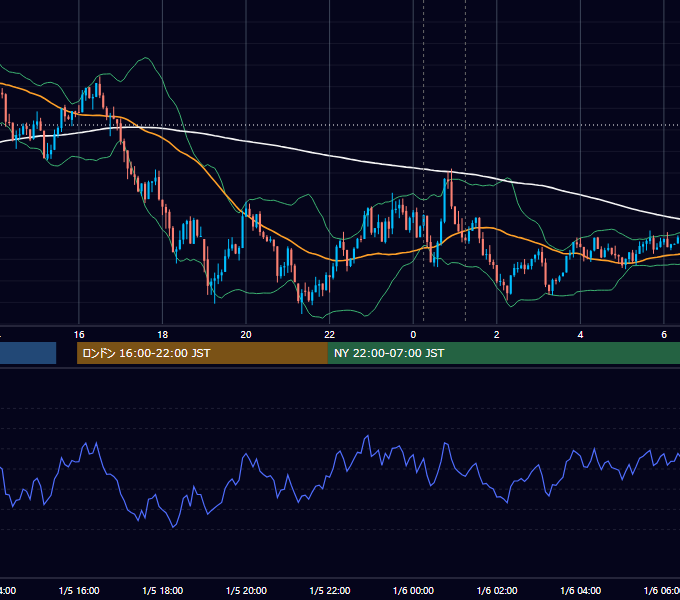This screenshot has width=680, height=600.
Task: Click the 2 hour tick on upper chart axis
Action: pos(497,335)
